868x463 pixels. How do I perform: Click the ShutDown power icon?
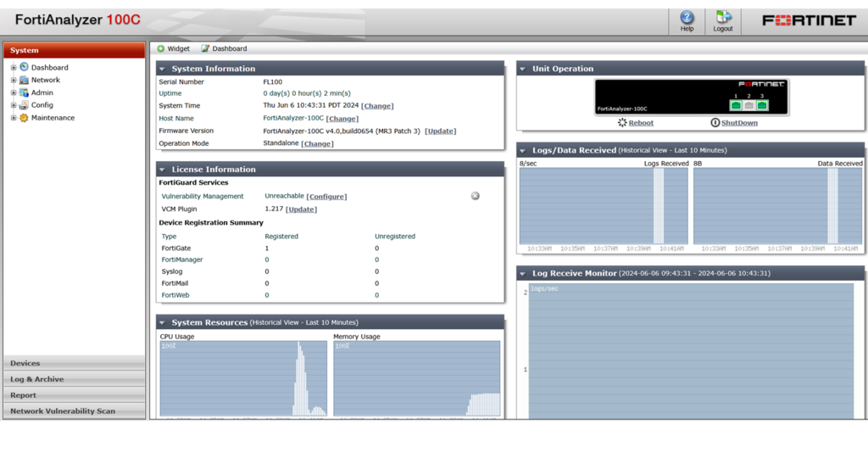715,122
